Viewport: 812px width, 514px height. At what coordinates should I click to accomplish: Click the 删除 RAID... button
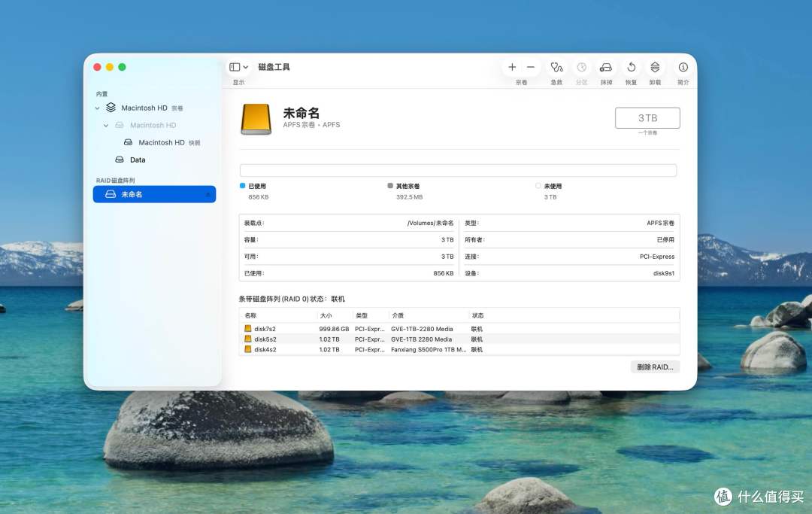(655, 366)
